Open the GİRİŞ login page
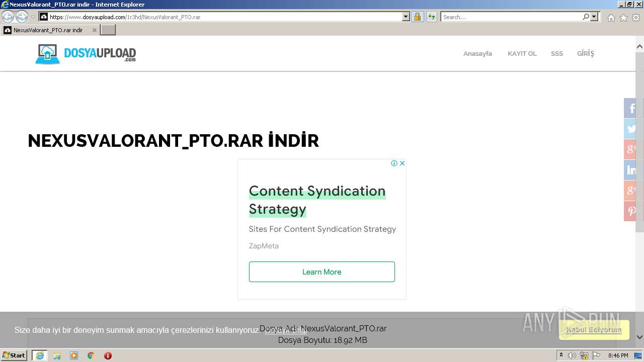The height and width of the screenshot is (362, 644). (x=585, y=53)
